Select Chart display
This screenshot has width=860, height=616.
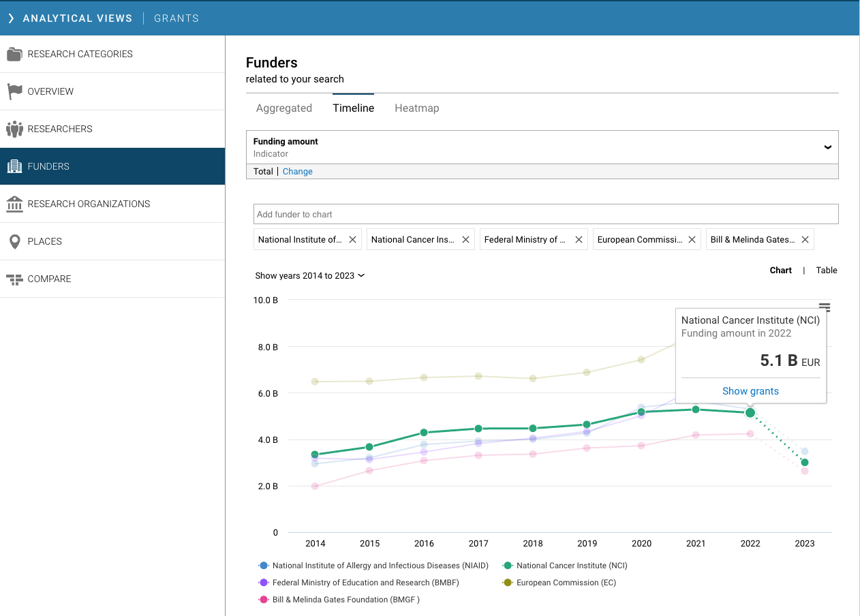[781, 271]
